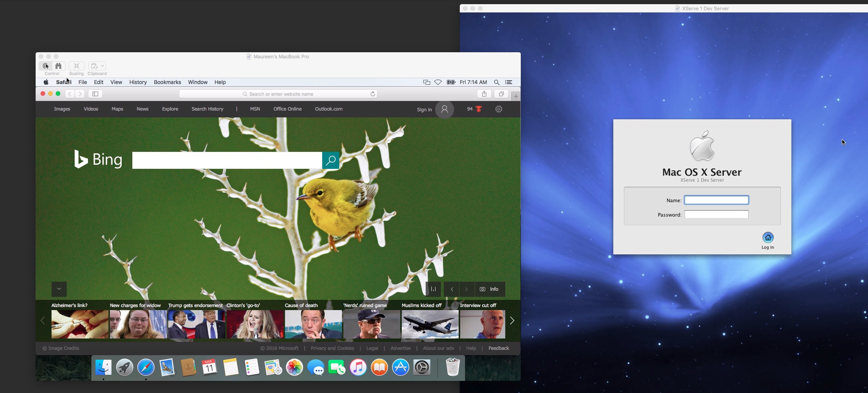The image size is (868, 393).
Task: Open Bing Maps link
Action: 118,109
